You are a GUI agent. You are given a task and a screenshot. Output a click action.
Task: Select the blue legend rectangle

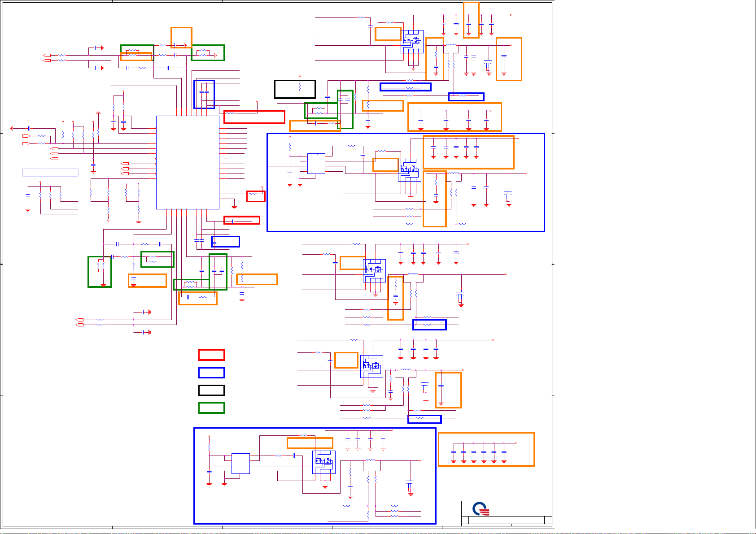(212, 373)
